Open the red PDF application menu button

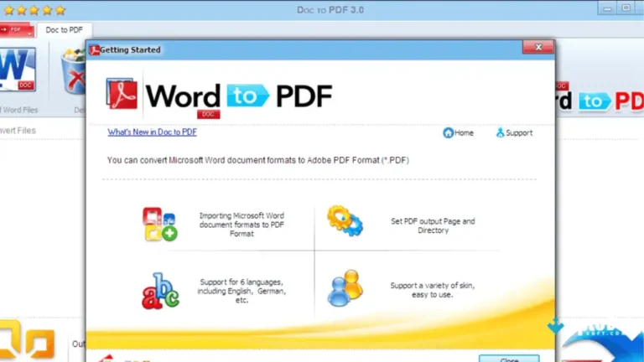pyautogui.click(x=16, y=30)
